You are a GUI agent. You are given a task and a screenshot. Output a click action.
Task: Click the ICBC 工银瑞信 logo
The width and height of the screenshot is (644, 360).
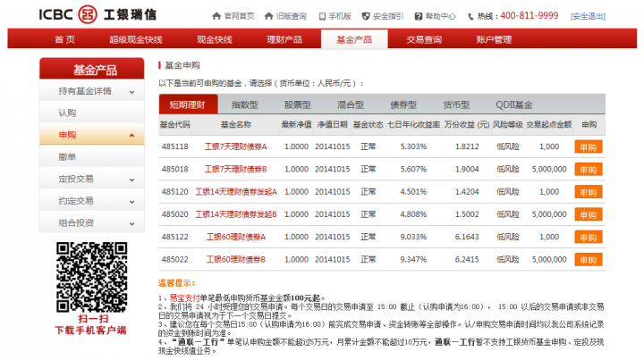97,15
